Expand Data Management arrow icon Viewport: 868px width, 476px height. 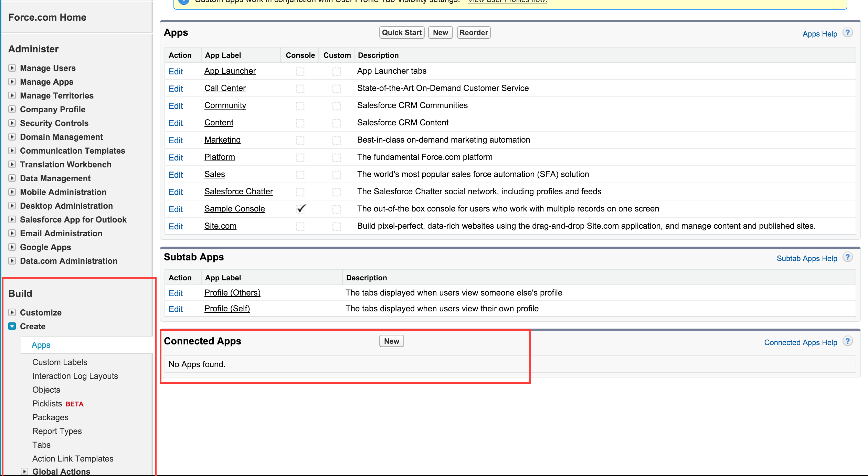pyautogui.click(x=12, y=178)
